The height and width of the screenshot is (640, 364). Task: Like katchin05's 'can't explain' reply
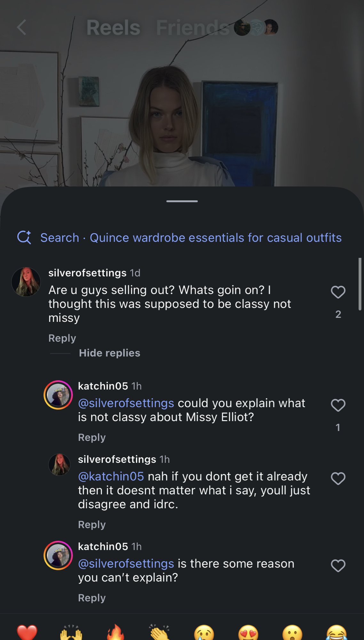tap(338, 566)
